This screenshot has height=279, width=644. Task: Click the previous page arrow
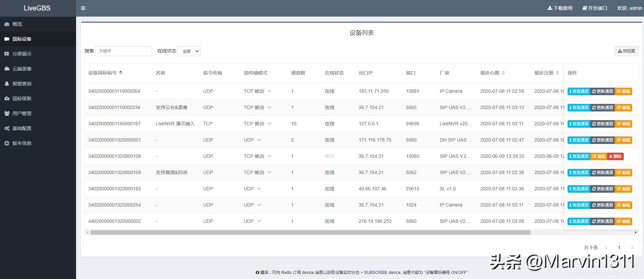pyautogui.click(x=606, y=248)
